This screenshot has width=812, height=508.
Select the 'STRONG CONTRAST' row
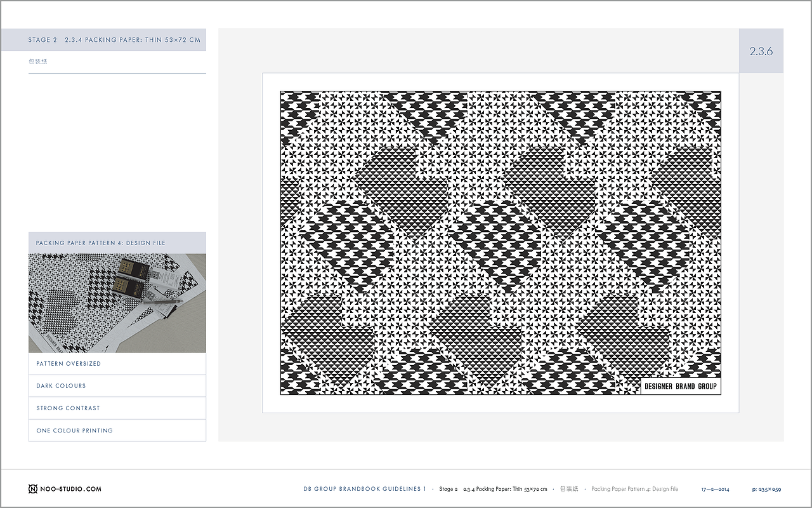click(117, 408)
